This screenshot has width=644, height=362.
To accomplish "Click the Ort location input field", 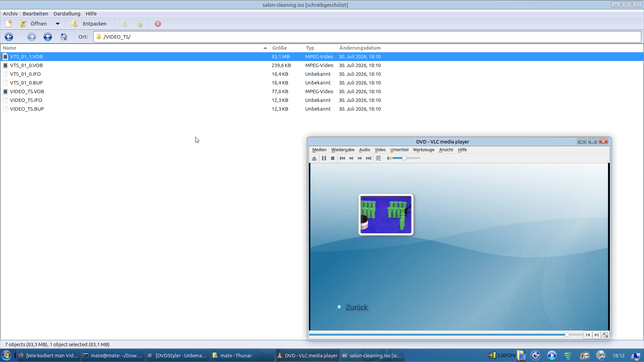I will coord(367,37).
